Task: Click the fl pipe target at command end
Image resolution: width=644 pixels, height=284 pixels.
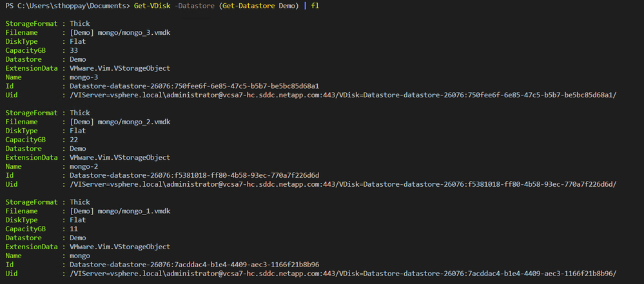Action: 314,6
